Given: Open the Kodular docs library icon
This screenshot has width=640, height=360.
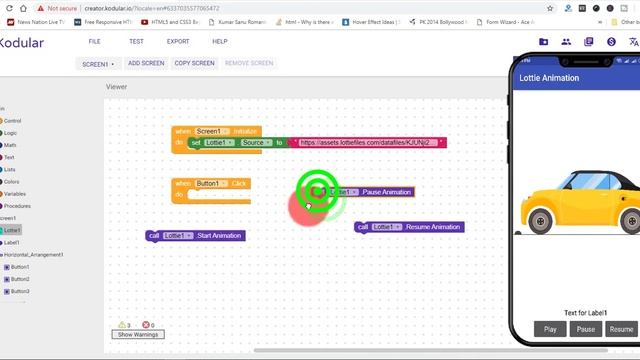Looking at the screenshot, I should pos(588,42).
